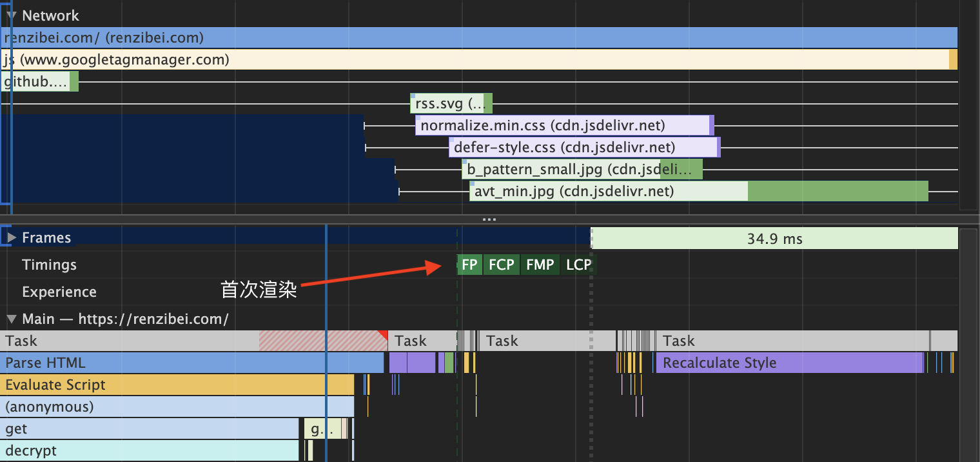Click the decrypt function call bar
This screenshot has width=980, height=462.
click(x=150, y=450)
